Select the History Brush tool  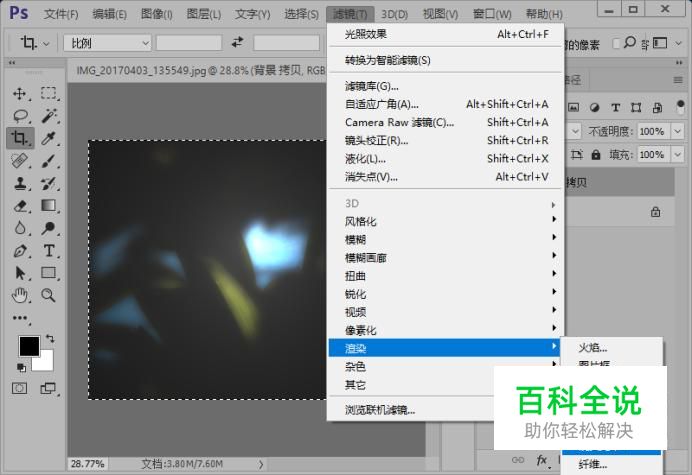(49, 183)
